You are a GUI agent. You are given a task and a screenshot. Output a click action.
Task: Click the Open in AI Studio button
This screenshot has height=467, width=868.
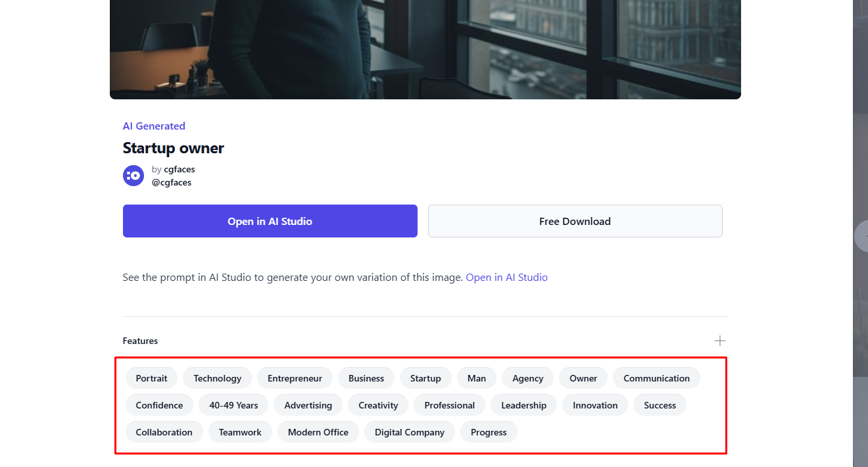click(x=270, y=221)
